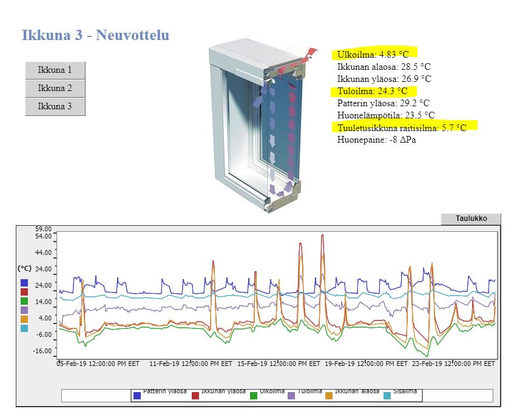Toggle Patterin yläosa series in bottom legend
The height and width of the screenshot is (420, 514).
tap(137, 395)
